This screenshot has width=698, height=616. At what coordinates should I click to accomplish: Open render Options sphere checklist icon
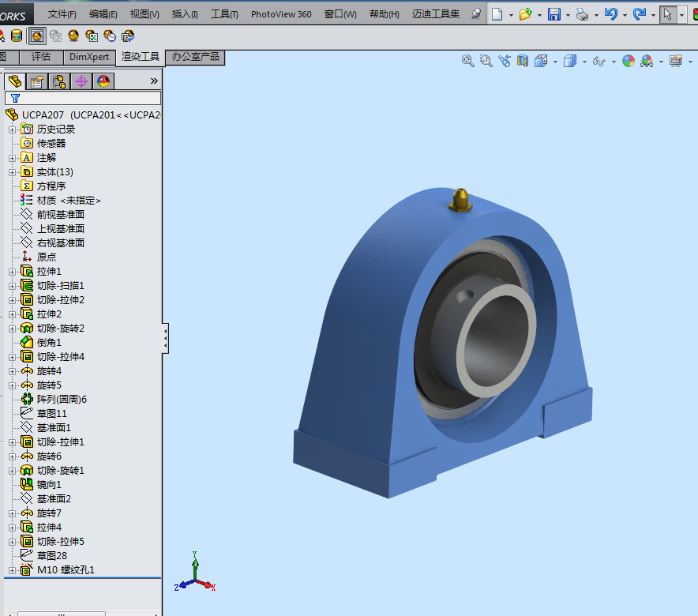pyautogui.click(x=92, y=36)
